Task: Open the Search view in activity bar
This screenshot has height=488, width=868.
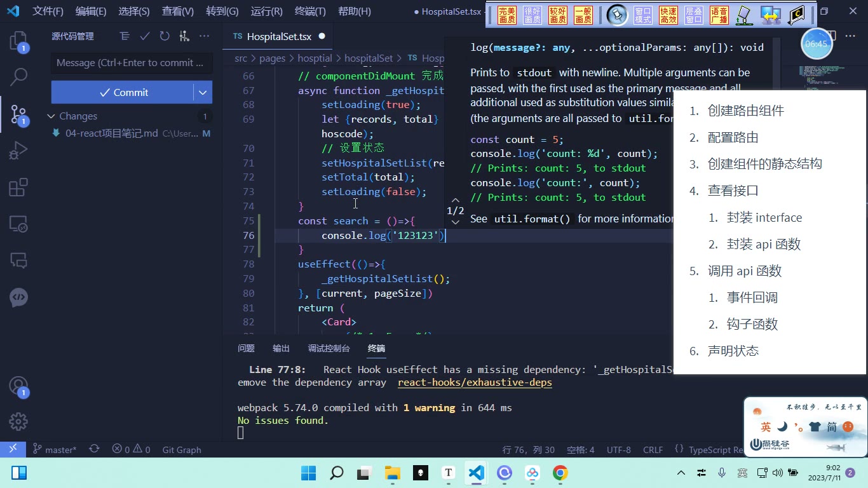Action: pyautogui.click(x=18, y=78)
